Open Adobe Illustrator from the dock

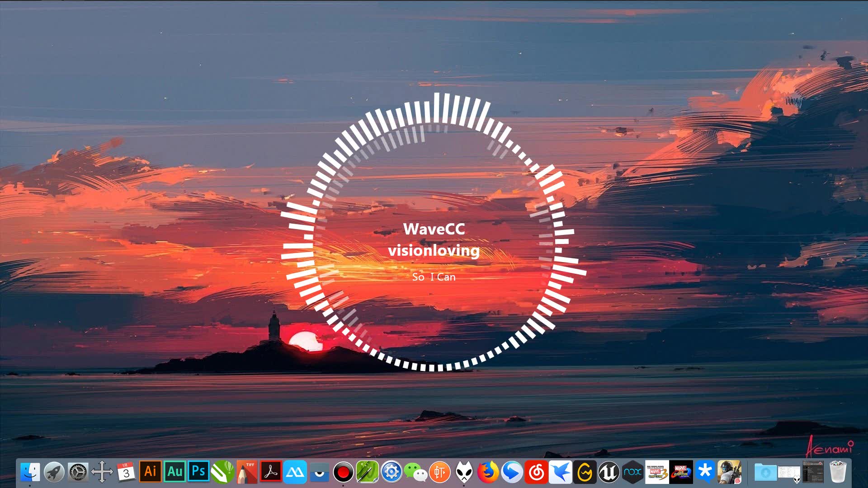150,472
